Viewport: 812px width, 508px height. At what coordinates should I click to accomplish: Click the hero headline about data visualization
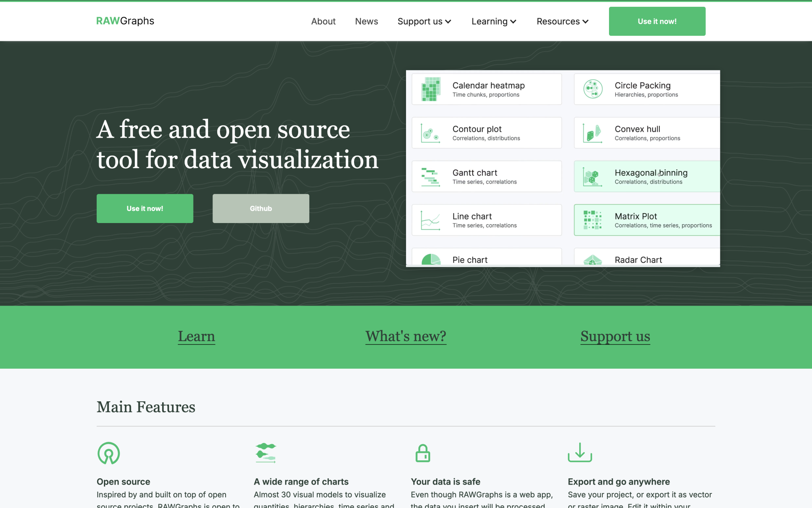[x=237, y=144]
